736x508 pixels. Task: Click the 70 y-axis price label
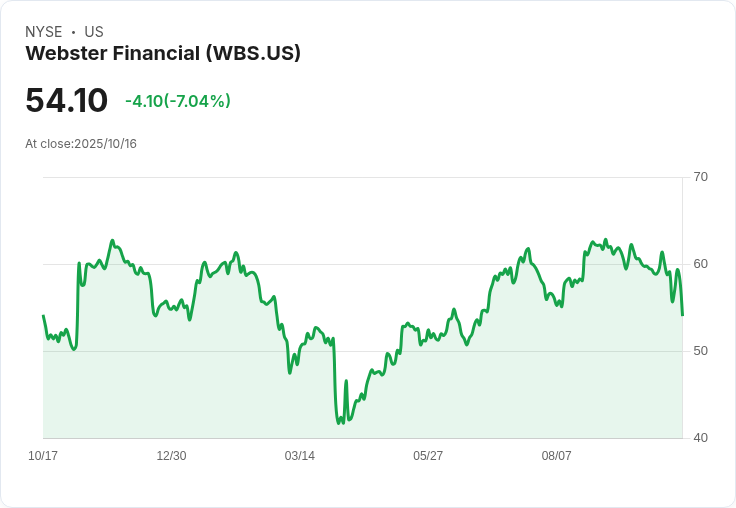click(x=700, y=177)
